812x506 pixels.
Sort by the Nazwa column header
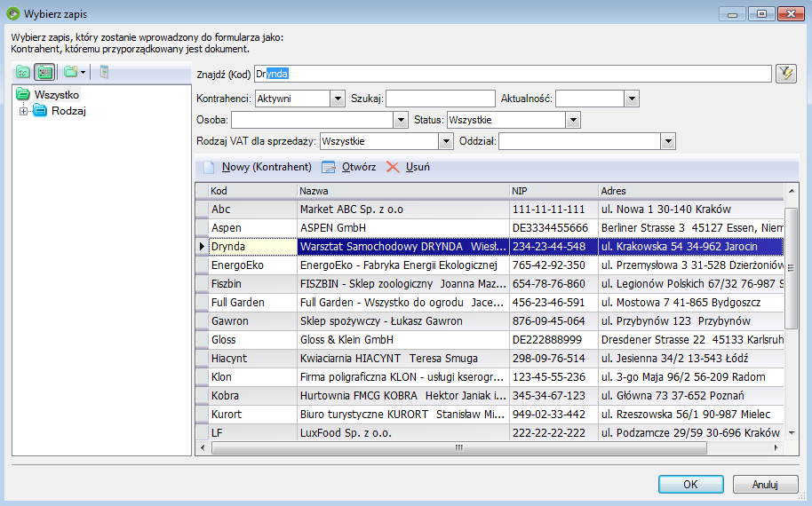tap(403, 191)
